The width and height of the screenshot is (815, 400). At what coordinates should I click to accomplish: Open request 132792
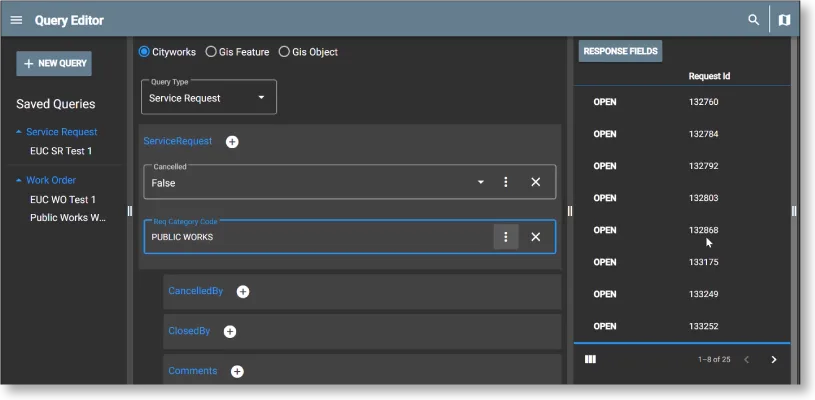pos(605,166)
